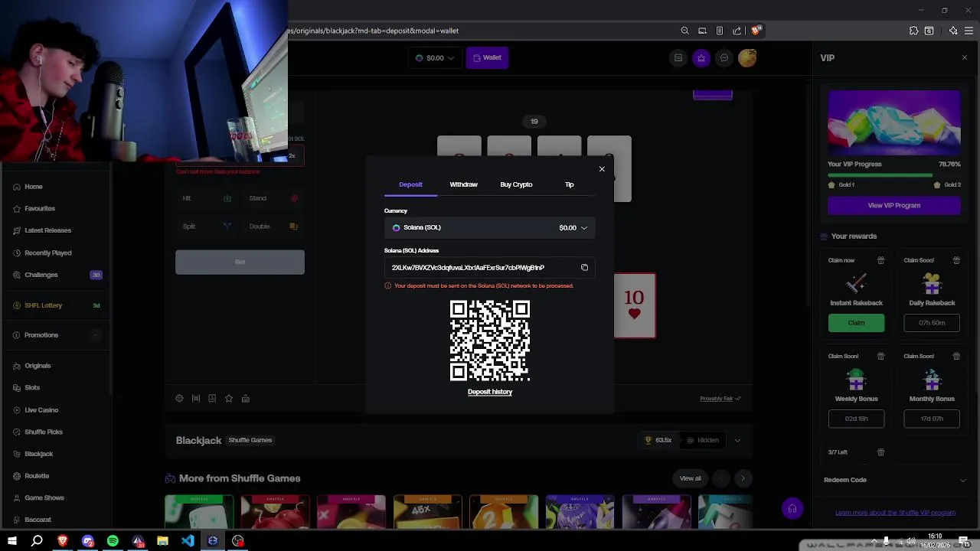Click the live support headset button

point(792,509)
